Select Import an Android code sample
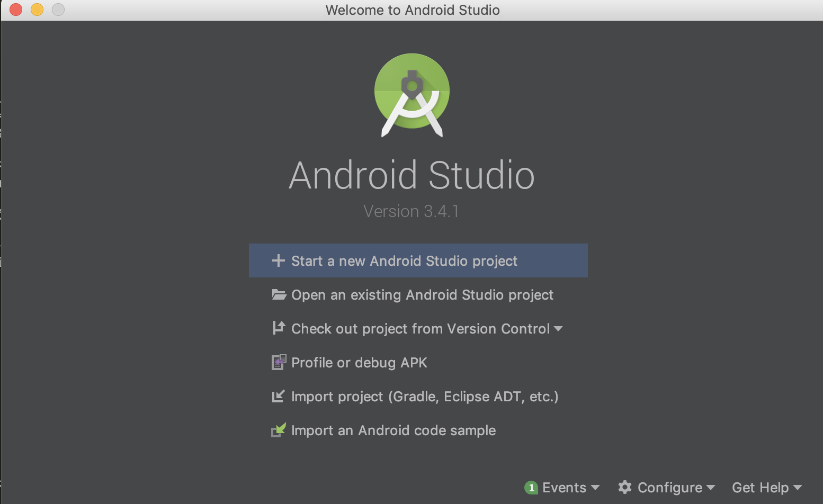 [x=418, y=430]
